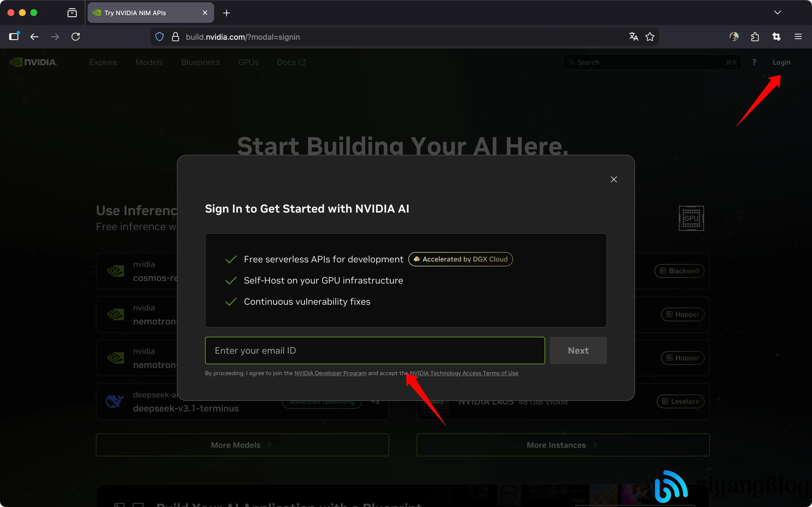812x507 pixels.
Task: Click the Accelerated by DGX Cloud badge
Action: pyautogui.click(x=460, y=259)
